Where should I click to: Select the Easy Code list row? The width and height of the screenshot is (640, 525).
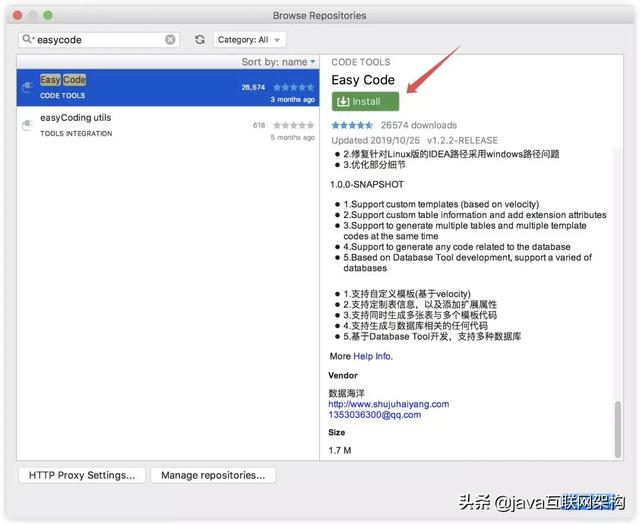point(168,87)
